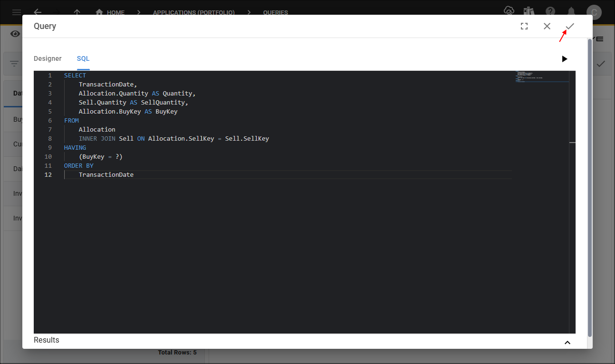Open APPLICATIONS (PORTFOLIO) breadcrumb
Viewport: 615px width, 364px height.
193,12
